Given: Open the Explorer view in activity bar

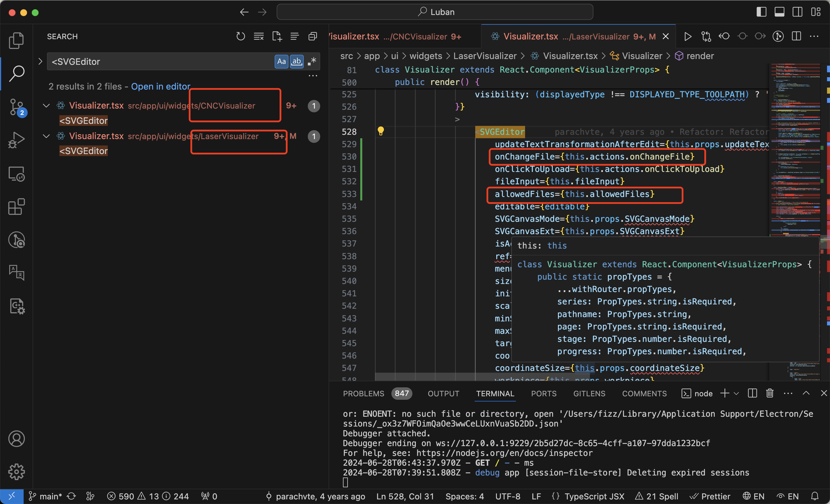Looking at the screenshot, I should click(16, 40).
